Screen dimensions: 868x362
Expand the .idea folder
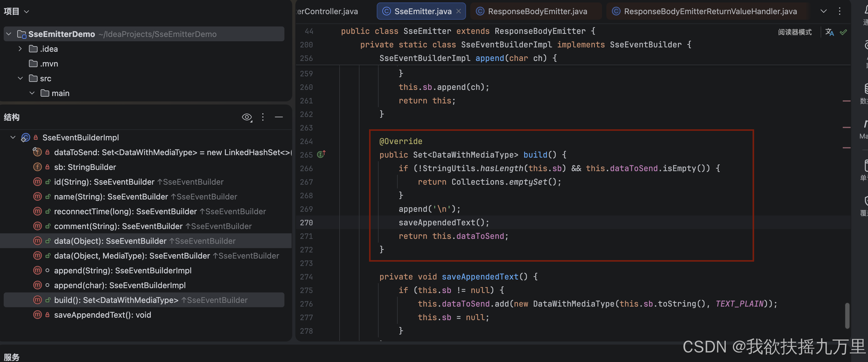tap(20, 49)
